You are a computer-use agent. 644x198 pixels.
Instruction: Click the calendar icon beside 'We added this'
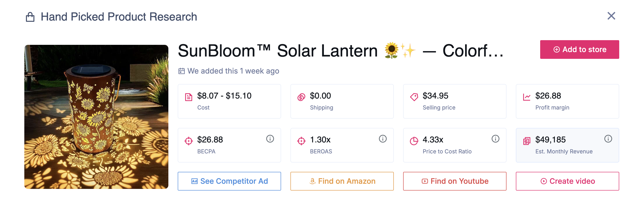(182, 71)
